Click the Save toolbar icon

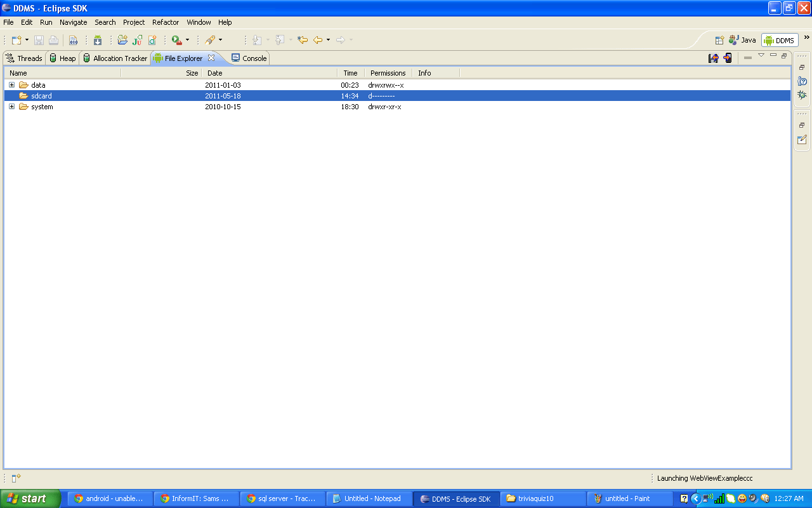tap(39, 40)
